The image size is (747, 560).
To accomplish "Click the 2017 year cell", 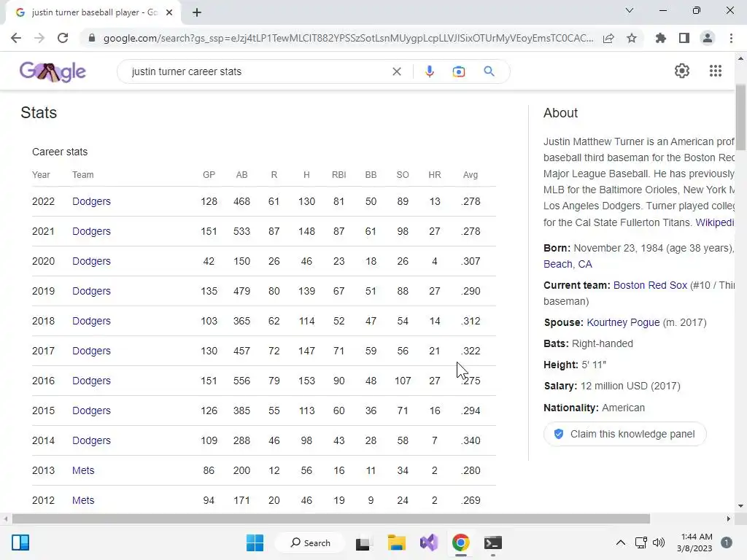I will [x=43, y=351].
